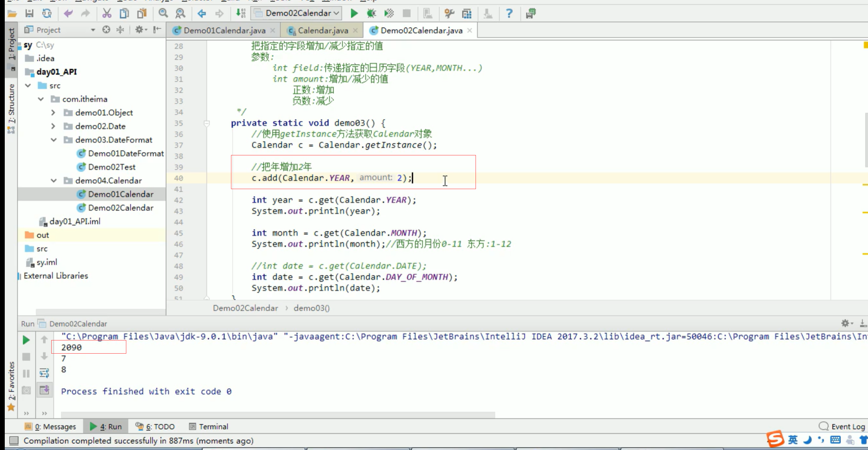The height and width of the screenshot is (450, 868).
Task: Click the Cut scissors icon
Action: point(107,14)
